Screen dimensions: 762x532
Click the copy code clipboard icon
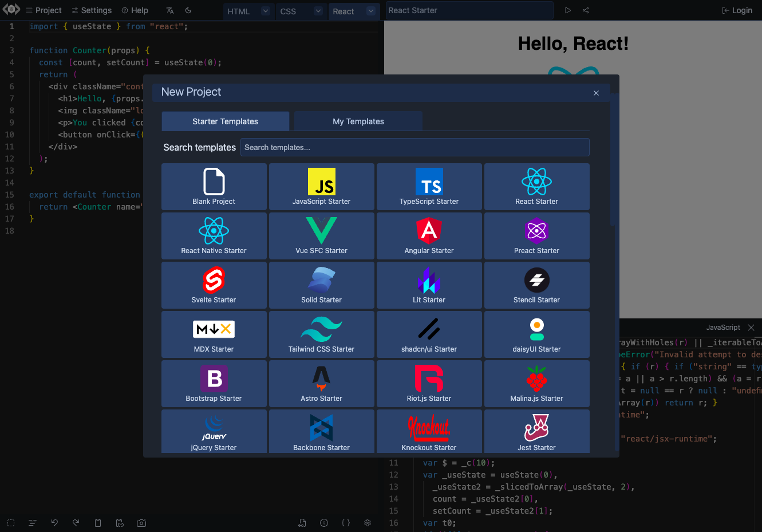[98, 523]
